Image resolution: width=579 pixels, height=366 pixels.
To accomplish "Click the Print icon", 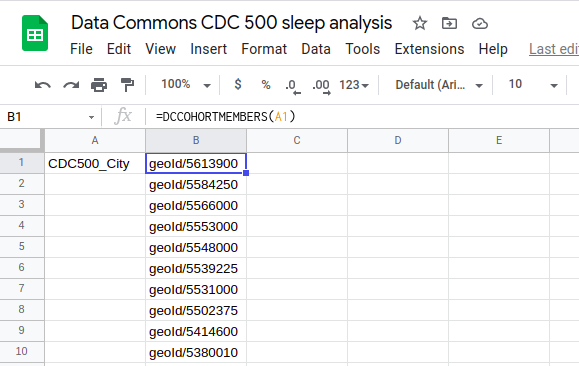I will coord(99,85).
